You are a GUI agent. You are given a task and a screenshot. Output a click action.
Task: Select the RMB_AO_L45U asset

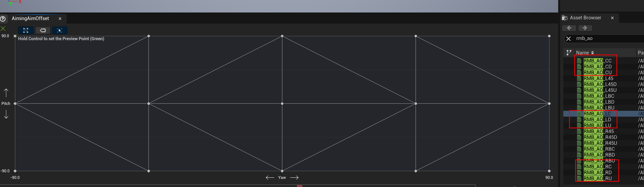(x=600, y=90)
